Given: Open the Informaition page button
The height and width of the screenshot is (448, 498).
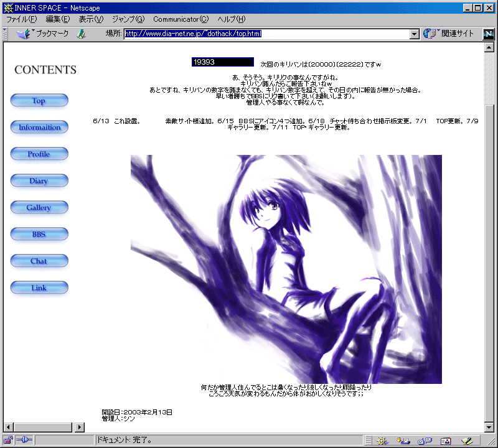Looking at the screenshot, I should pos(39,127).
